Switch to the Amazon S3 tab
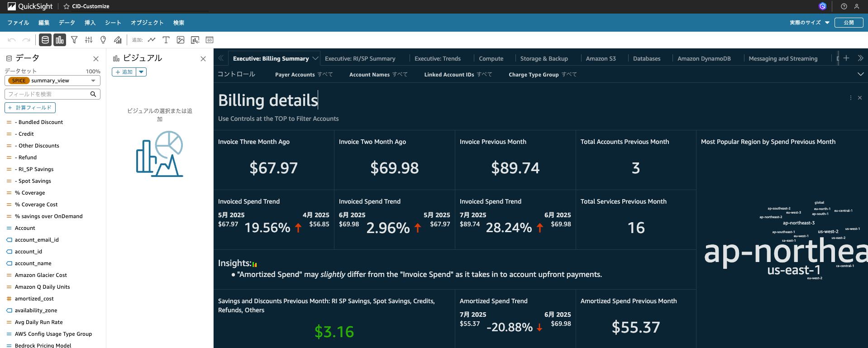868x348 pixels. click(x=601, y=58)
